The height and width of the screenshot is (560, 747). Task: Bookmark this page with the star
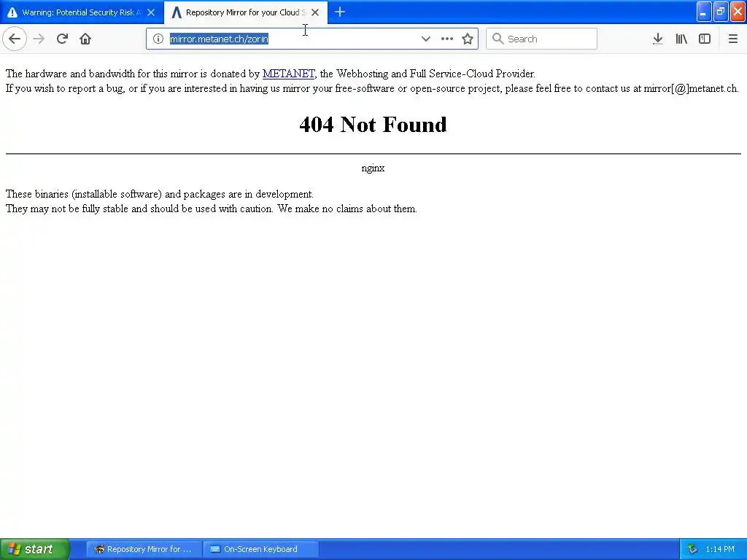[x=468, y=39]
